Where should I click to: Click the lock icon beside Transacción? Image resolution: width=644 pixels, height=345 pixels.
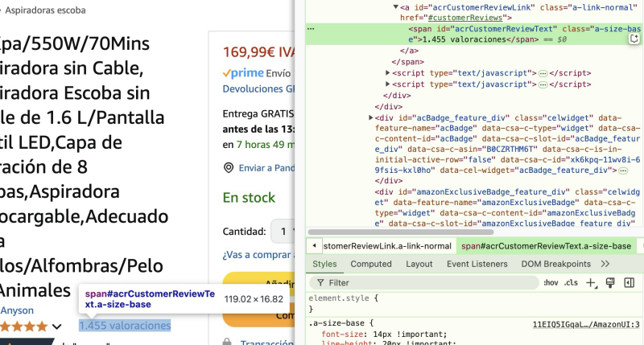pos(227,342)
